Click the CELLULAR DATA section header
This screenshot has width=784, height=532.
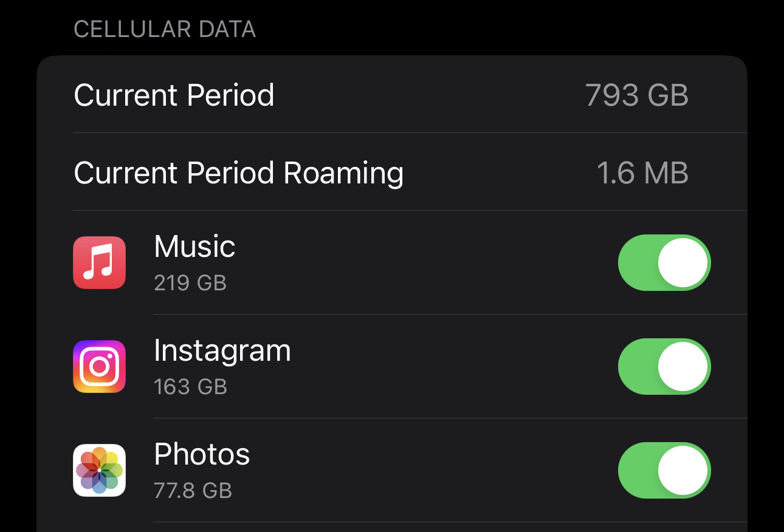pos(165,29)
